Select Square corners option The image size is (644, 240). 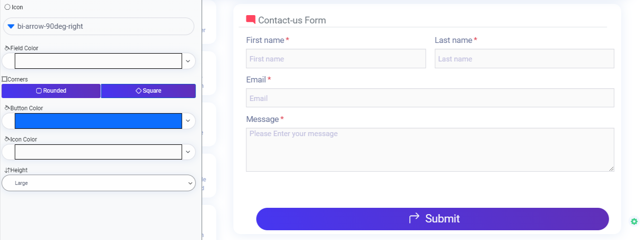[148, 91]
